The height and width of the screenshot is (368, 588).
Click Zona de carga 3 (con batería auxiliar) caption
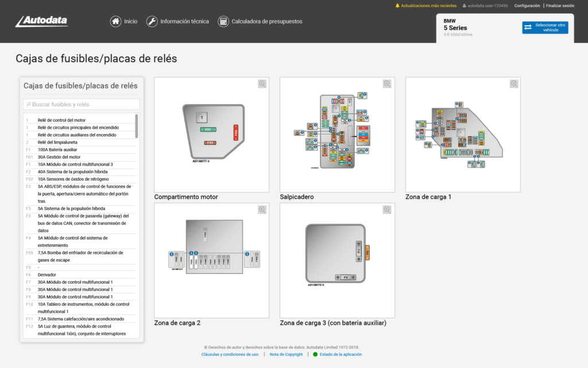(333, 323)
